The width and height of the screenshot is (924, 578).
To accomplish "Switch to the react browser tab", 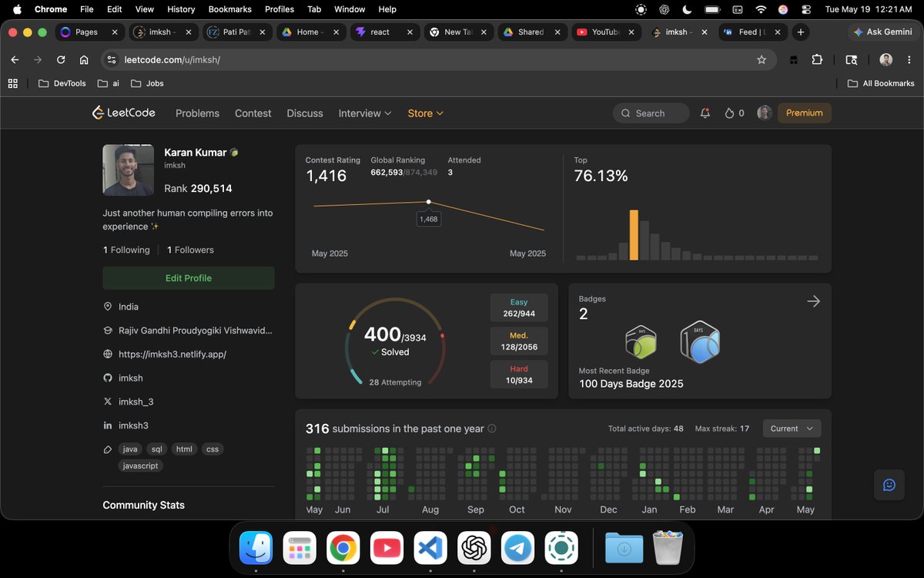I will 383,32.
